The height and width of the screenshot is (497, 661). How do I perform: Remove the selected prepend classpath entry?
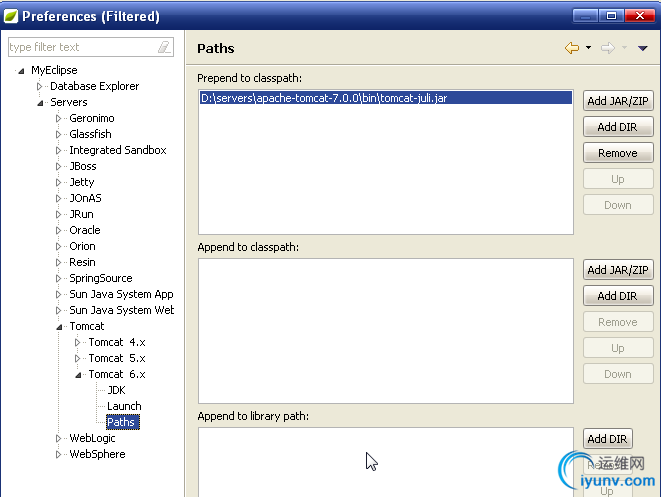point(618,153)
